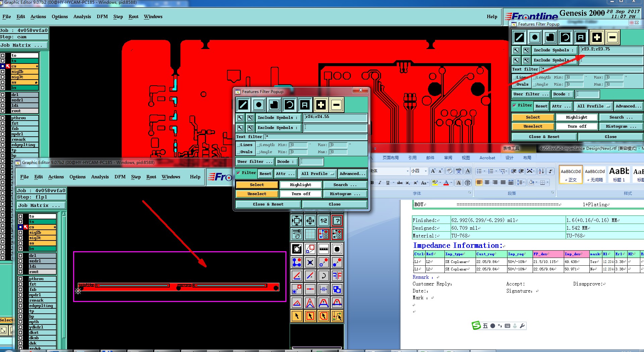Click the plain arrow select pointer tool
644x352 pixels.
point(297,316)
